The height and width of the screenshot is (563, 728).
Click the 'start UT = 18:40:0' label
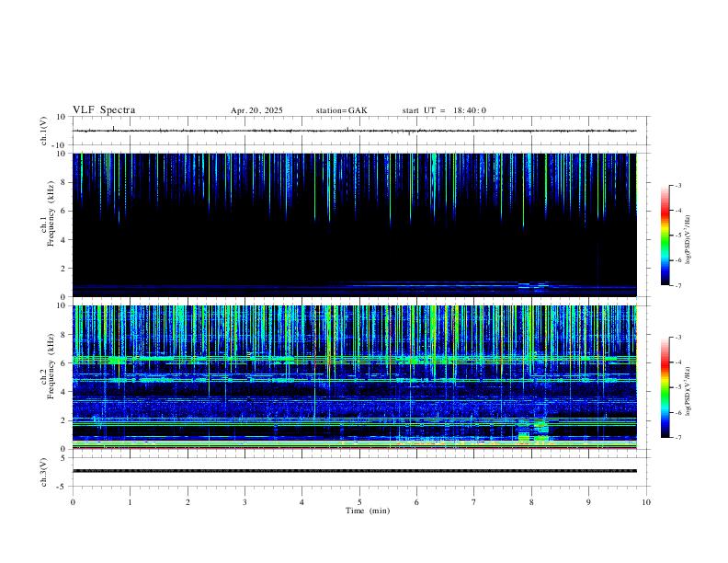coord(444,110)
